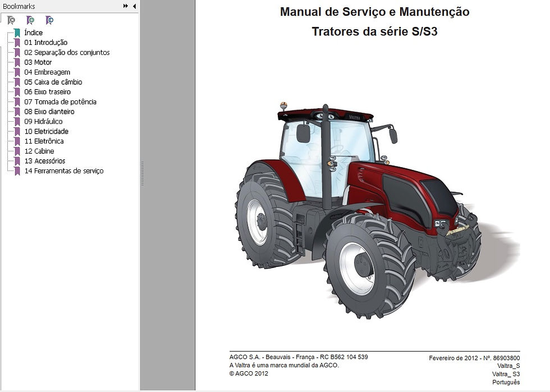Collapse the Bookmarks panel with left triangle
Screen dimensions: 550x392
click(x=134, y=6)
